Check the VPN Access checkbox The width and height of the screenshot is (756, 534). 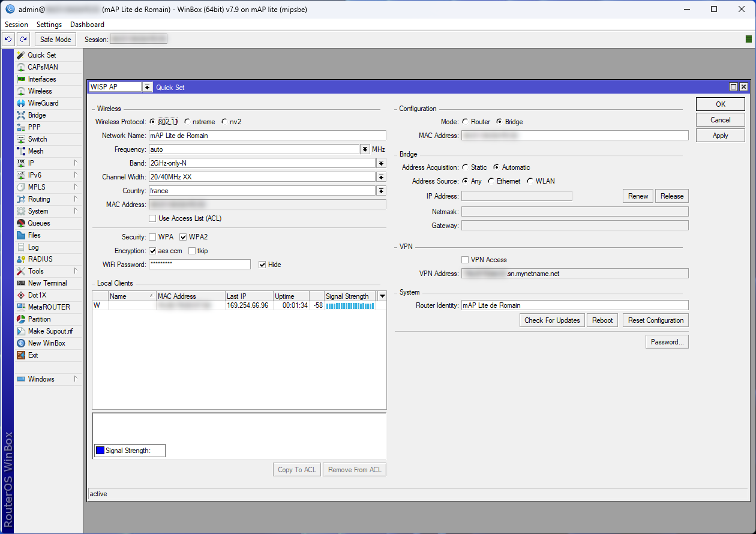click(465, 260)
